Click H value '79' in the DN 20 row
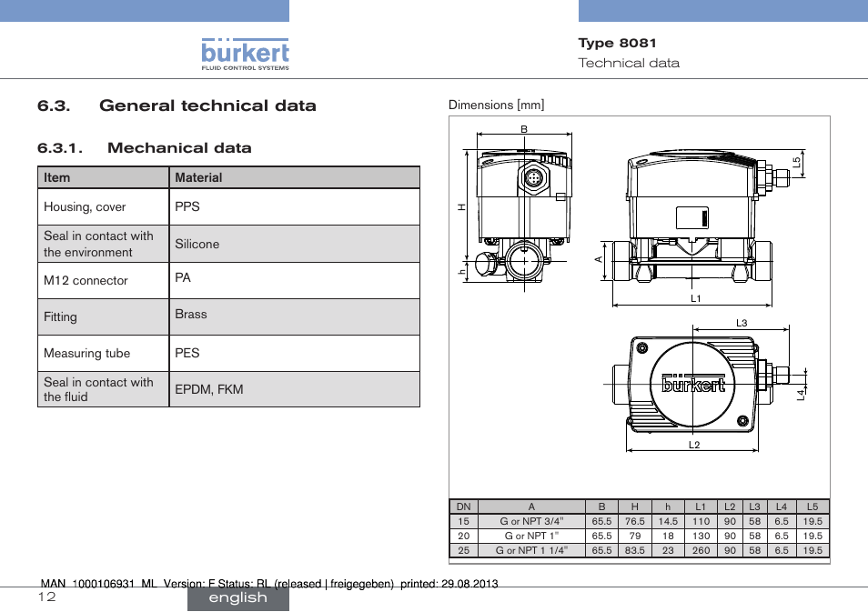Screen dimensions: 868x612 (x=635, y=536)
